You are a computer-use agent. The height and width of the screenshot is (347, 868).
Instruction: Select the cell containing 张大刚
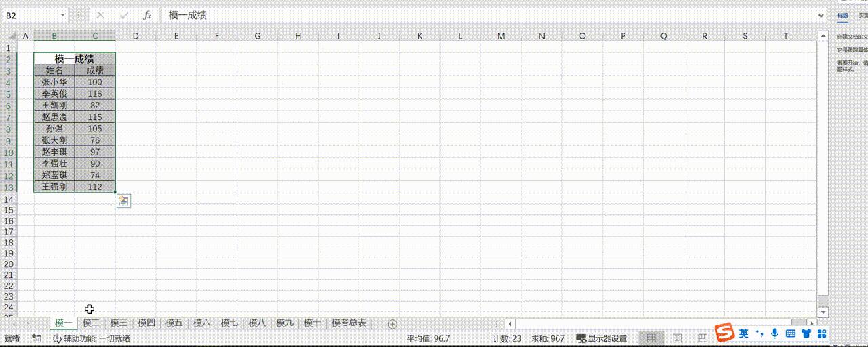[54, 140]
